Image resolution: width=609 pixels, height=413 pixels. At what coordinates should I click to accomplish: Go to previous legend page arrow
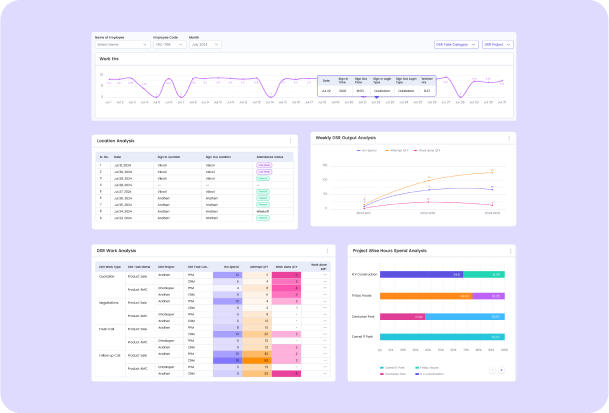coord(491,370)
